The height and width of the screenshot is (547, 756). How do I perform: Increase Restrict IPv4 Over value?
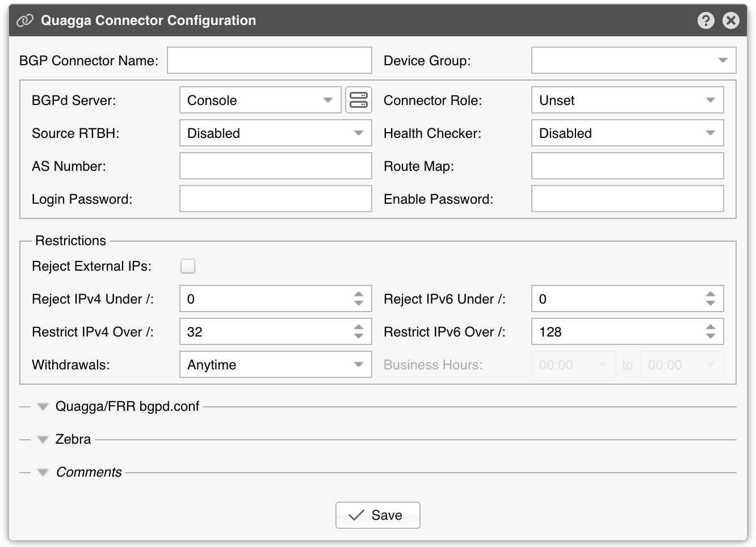pos(359,327)
